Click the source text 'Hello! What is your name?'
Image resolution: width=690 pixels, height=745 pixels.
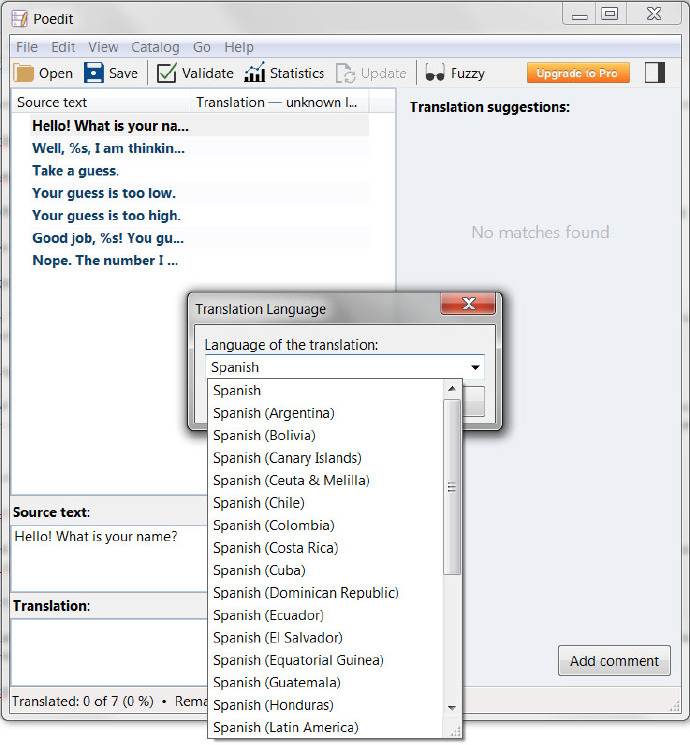click(96, 536)
